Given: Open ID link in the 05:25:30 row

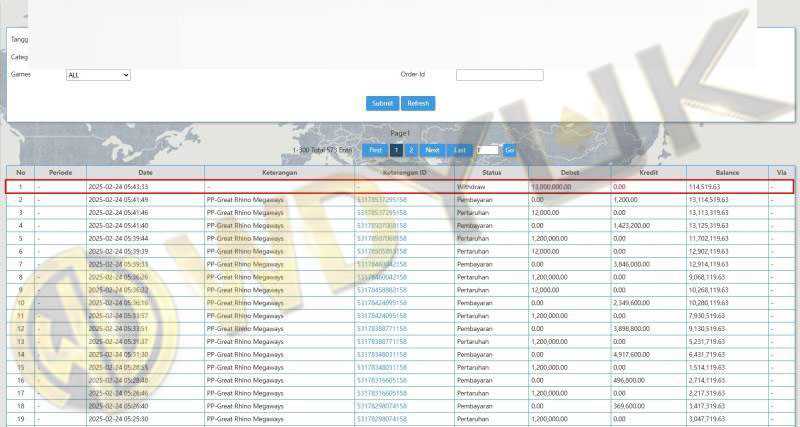Looking at the screenshot, I should pos(382,419).
